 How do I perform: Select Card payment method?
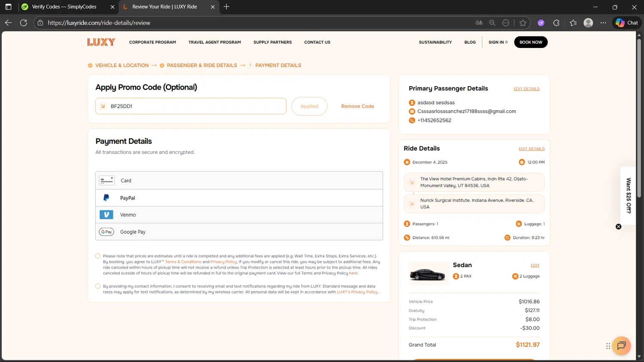[239, 181]
